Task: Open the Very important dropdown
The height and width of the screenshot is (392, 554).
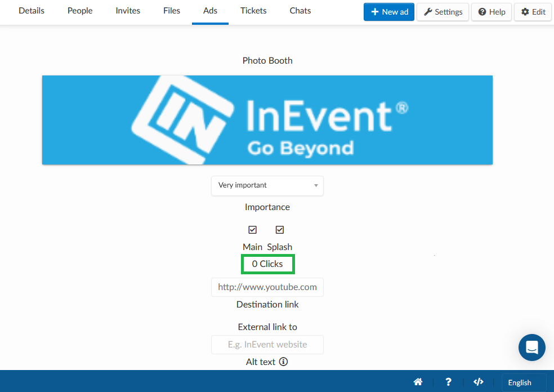Action: coord(267,185)
